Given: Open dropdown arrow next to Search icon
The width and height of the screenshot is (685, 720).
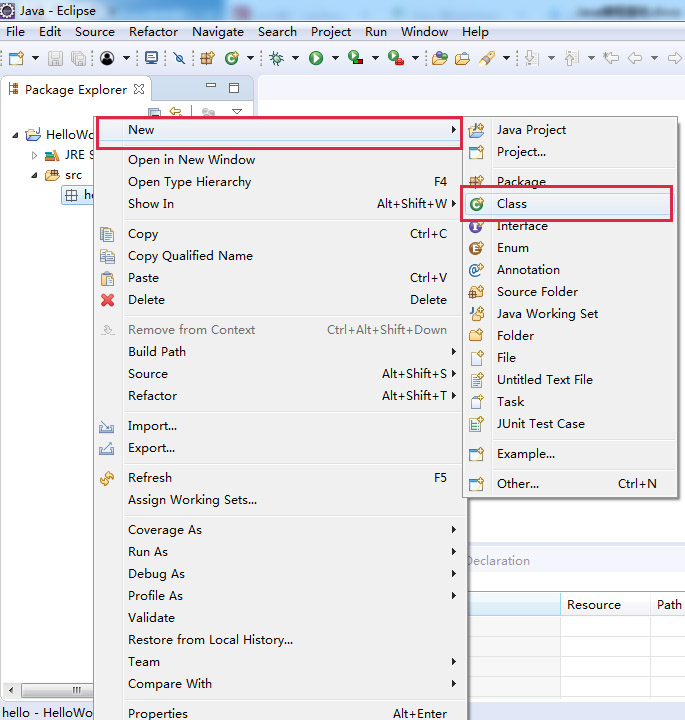Looking at the screenshot, I should pos(506,58).
